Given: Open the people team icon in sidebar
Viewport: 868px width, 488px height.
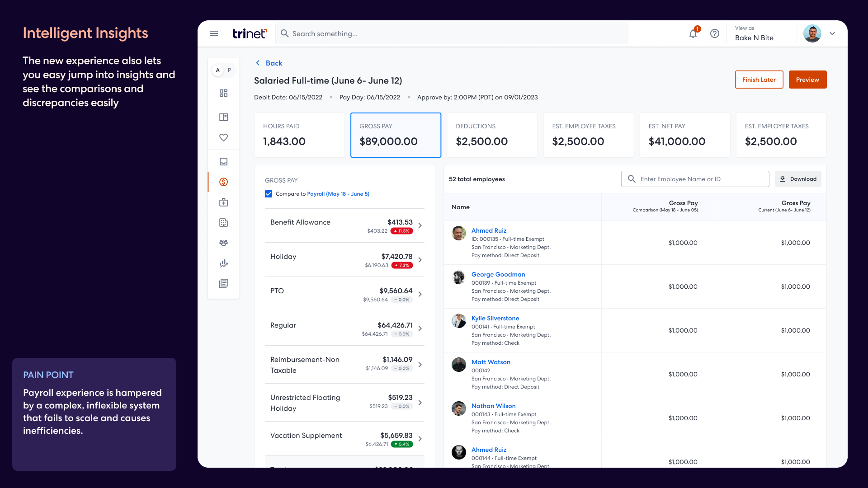Looking at the screenshot, I should pos(223,243).
